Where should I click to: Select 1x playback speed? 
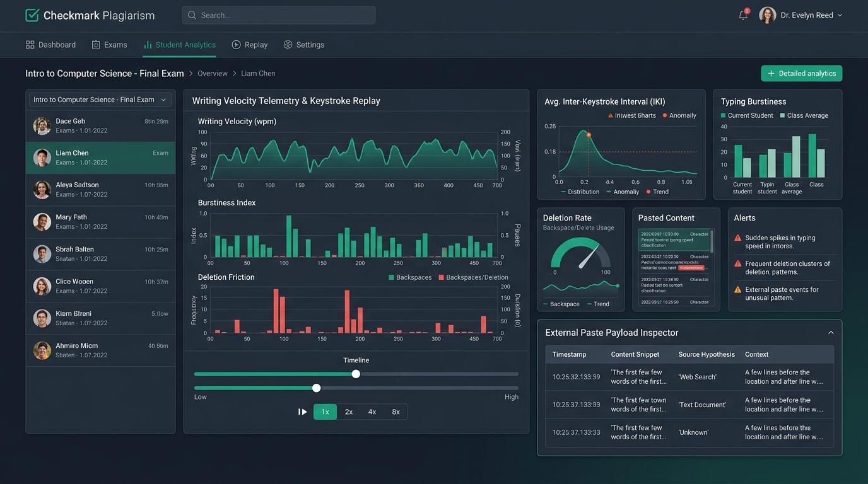[x=325, y=412]
